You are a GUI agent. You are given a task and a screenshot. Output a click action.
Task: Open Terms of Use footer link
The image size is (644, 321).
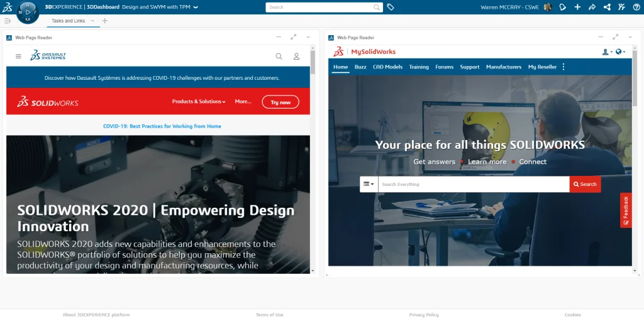coord(269,315)
